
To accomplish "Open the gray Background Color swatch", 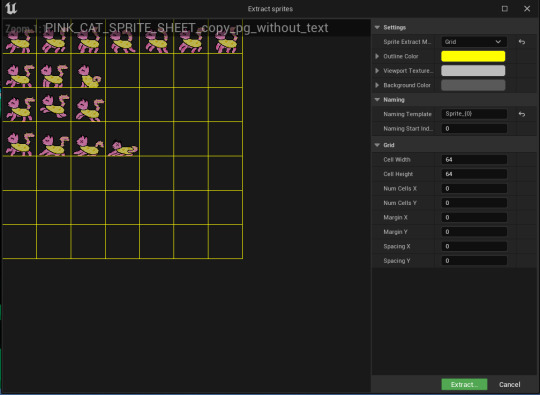I will pos(473,85).
